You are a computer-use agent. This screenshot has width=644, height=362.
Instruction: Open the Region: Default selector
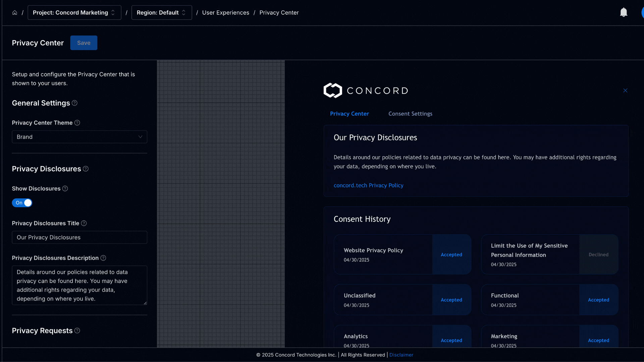coord(161,12)
